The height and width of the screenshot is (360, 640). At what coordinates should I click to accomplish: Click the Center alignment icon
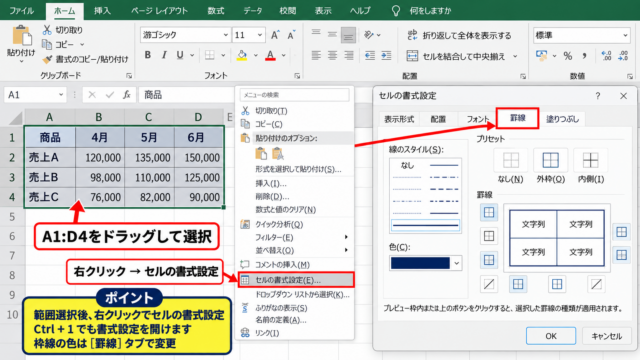click(332, 56)
